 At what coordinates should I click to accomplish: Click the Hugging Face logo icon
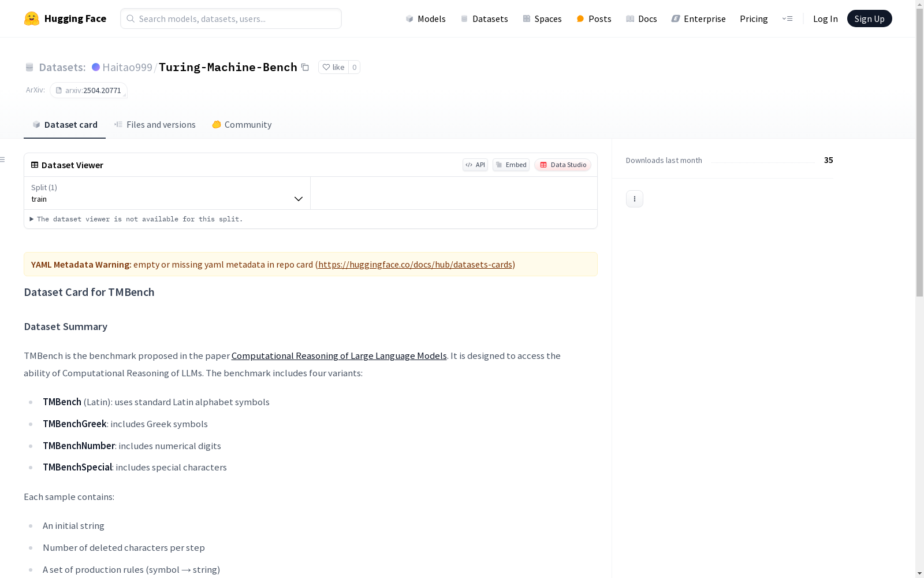(32, 18)
